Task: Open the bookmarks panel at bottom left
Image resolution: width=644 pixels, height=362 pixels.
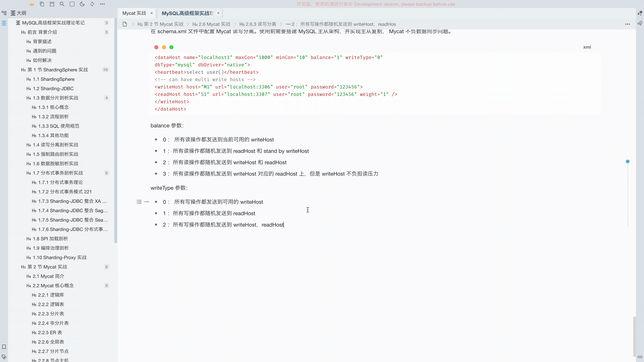Action: pos(4,347)
